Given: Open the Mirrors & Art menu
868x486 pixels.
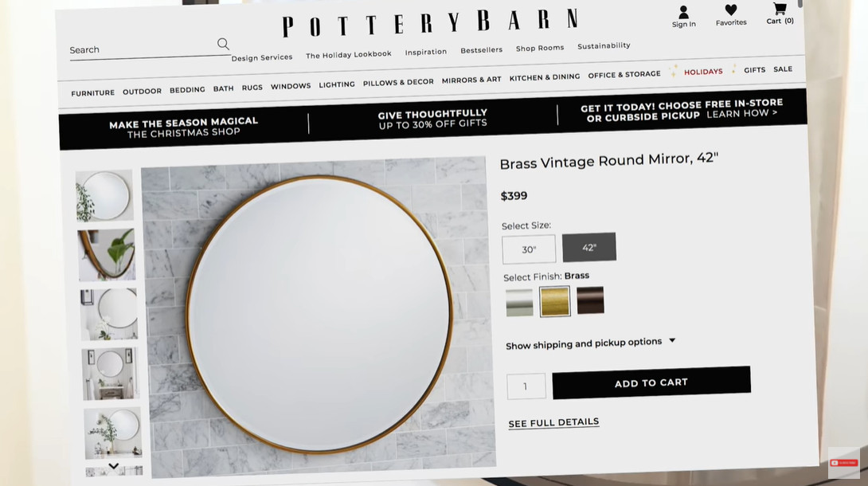Looking at the screenshot, I should pos(471,80).
